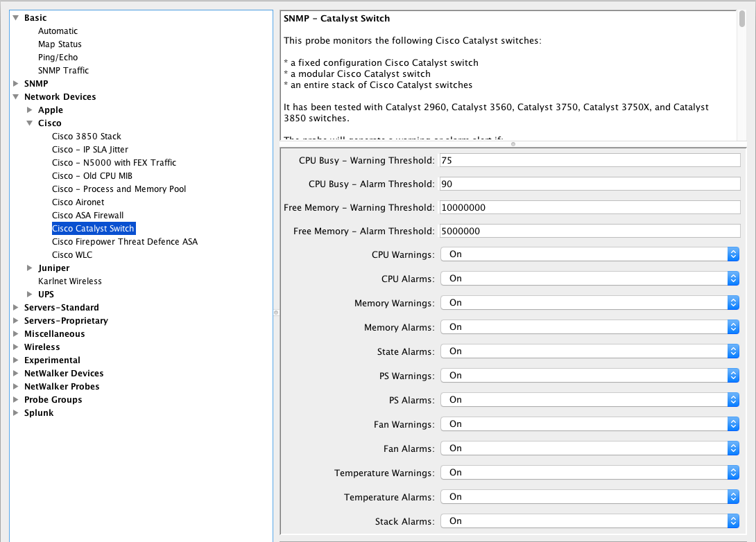
Task: Change the Fan Warnings on/off selector
Action: click(590, 424)
